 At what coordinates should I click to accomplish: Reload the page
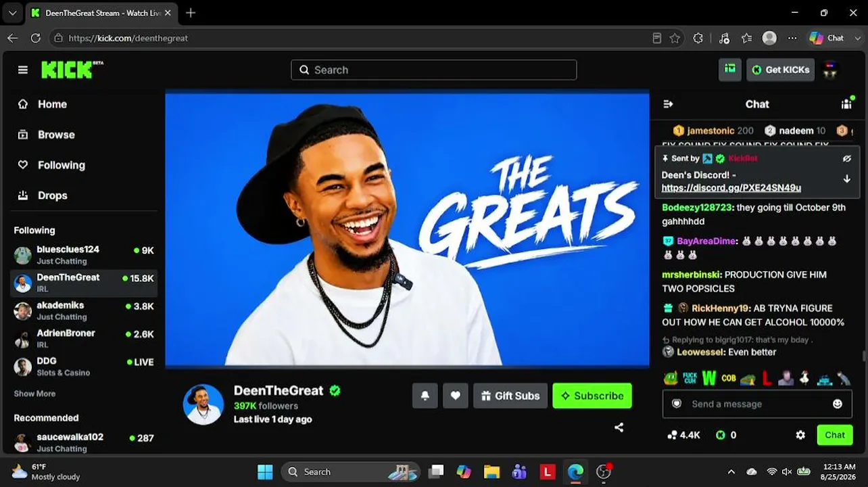point(36,38)
